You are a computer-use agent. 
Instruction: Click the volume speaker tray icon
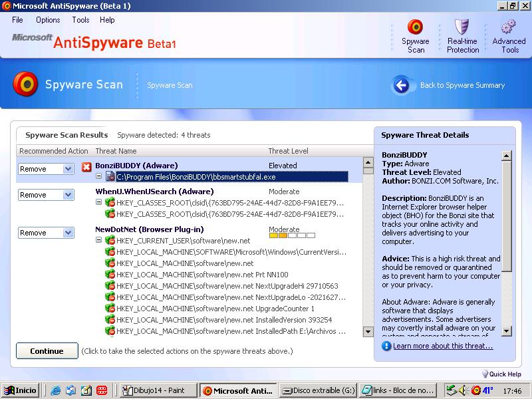point(462,390)
